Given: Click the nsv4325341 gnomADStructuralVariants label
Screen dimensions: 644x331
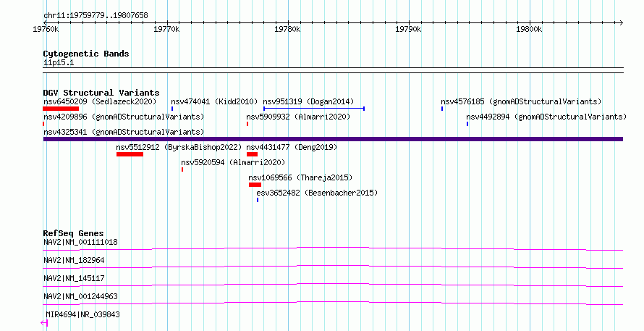Looking at the screenshot, I should click(124, 132).
